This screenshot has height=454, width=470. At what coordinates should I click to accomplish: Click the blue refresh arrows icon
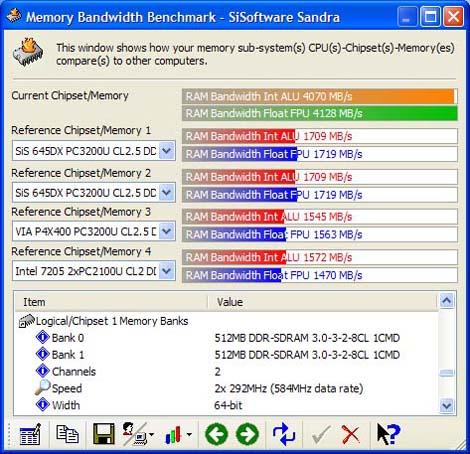(x=284, y=434)
